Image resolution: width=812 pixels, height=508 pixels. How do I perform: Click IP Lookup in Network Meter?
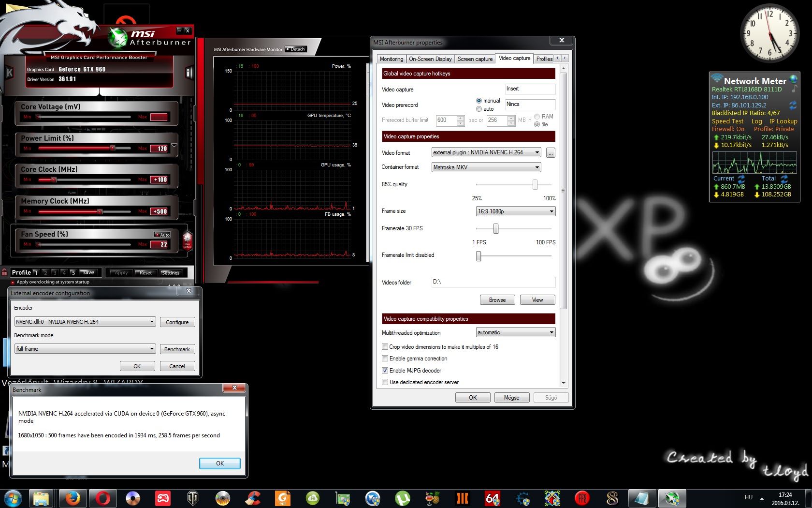[783, 121]
